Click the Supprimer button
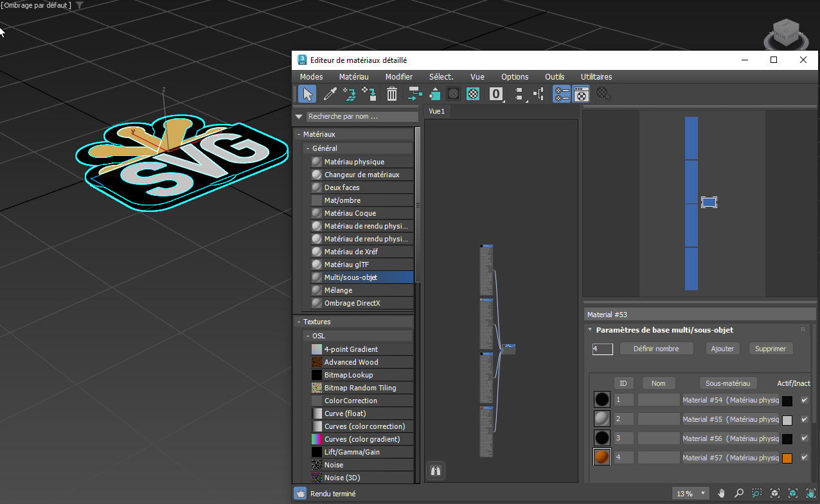 [x=771, y=349]
